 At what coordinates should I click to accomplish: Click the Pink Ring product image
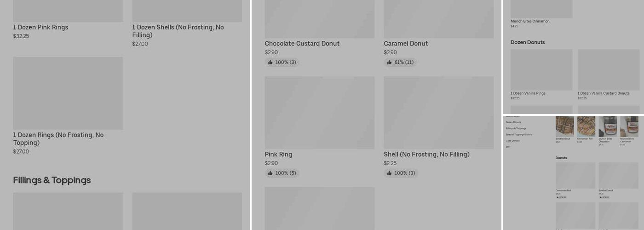319,113
